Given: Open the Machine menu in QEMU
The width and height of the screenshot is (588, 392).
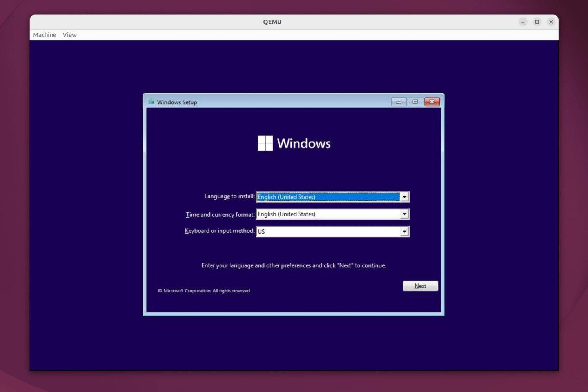Looking at the screenshot, I should pos(45,35).
